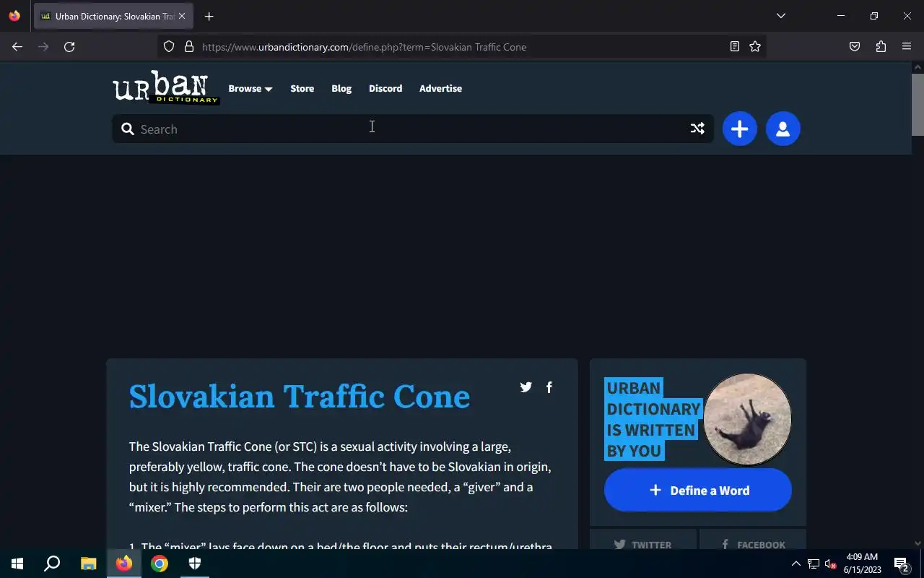This screenshot has width=924, height=578.
Task: Click the Firefox View icon
Action: coord(14,16)
